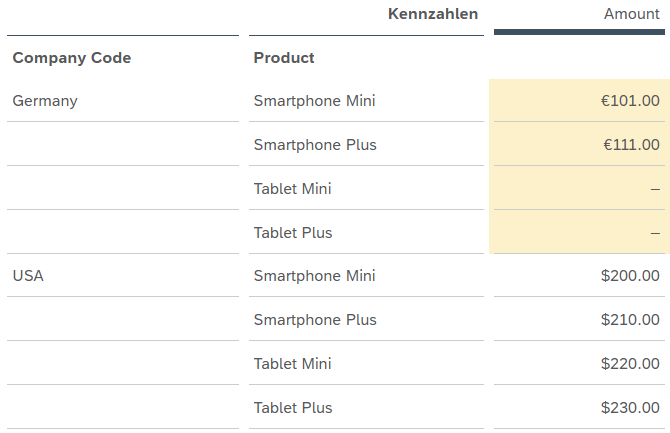Select Tablet Mini product under Germany

coord(293,189)
